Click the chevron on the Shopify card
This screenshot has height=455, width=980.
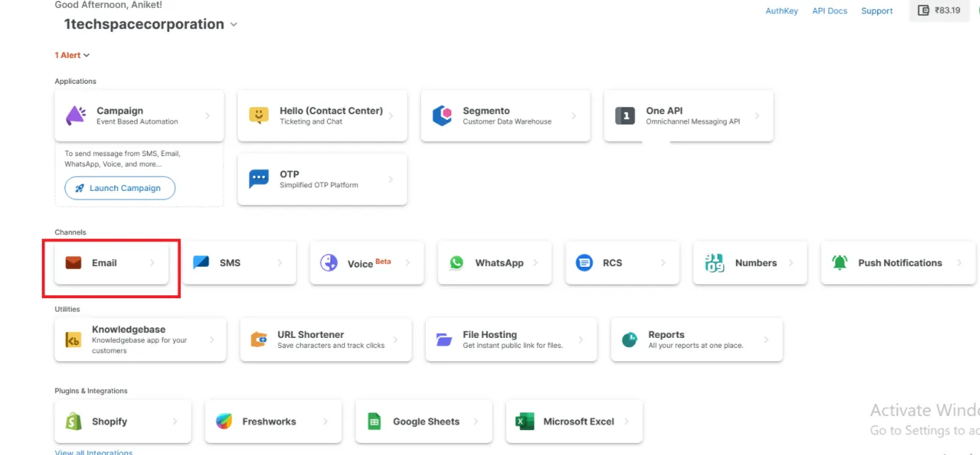pos(175,422)
